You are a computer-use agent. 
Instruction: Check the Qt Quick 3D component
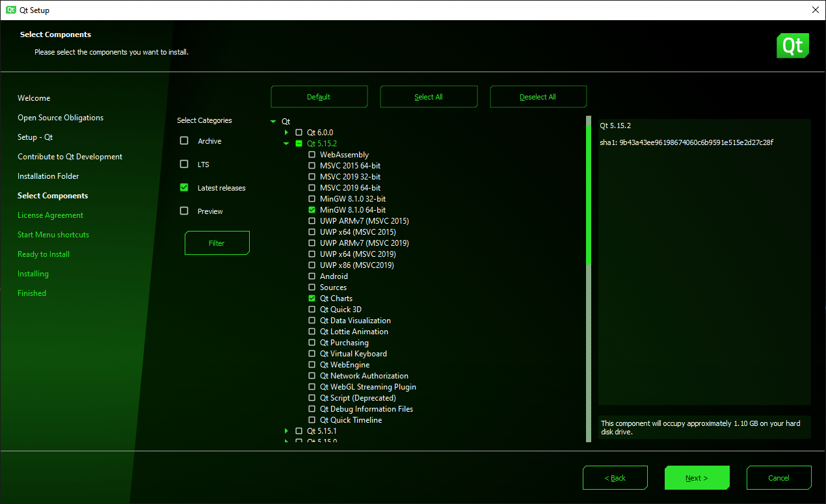(x=312, y=310)
